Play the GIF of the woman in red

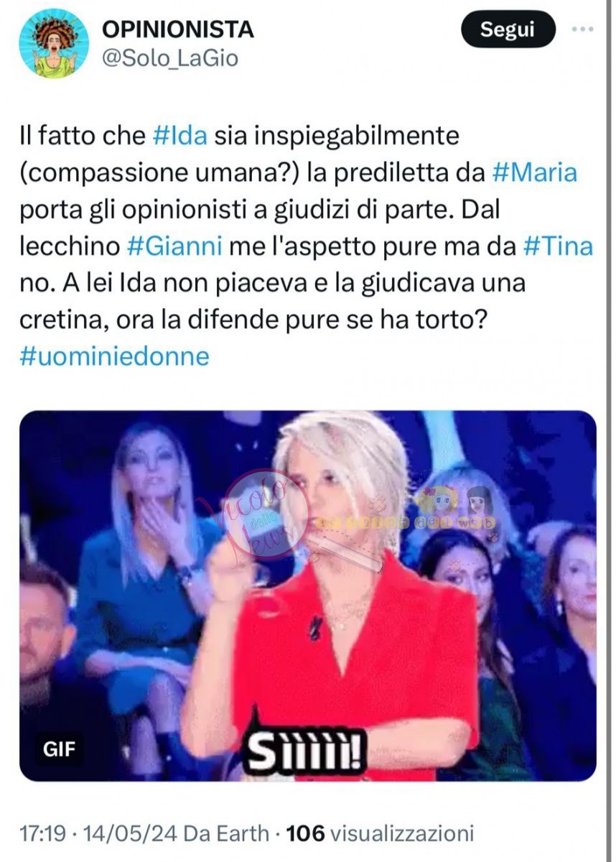[x=307, y=595]
